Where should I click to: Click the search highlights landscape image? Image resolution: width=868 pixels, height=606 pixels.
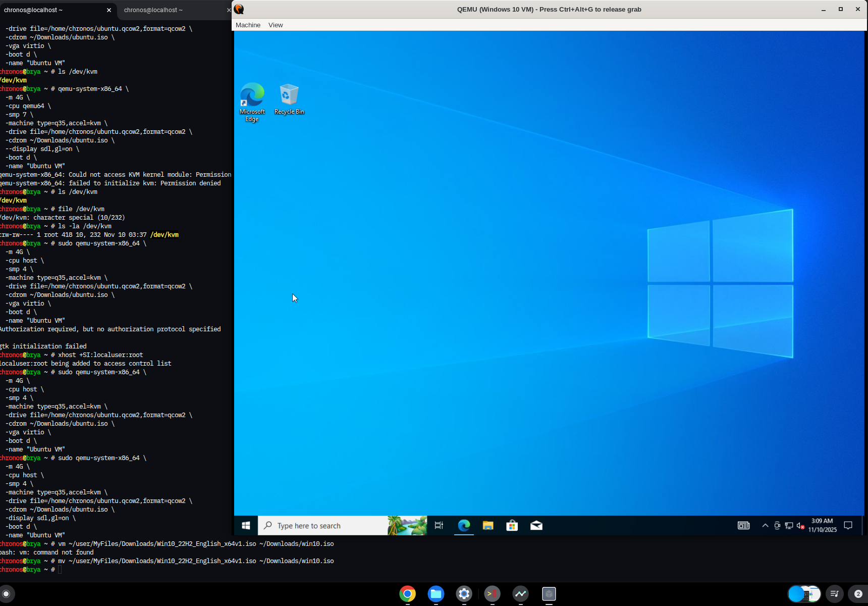407,526
